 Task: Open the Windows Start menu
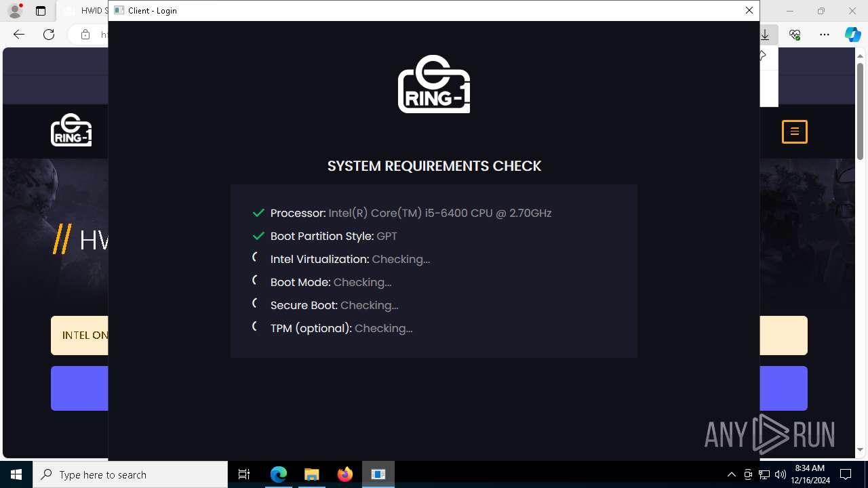pos(16,474)
